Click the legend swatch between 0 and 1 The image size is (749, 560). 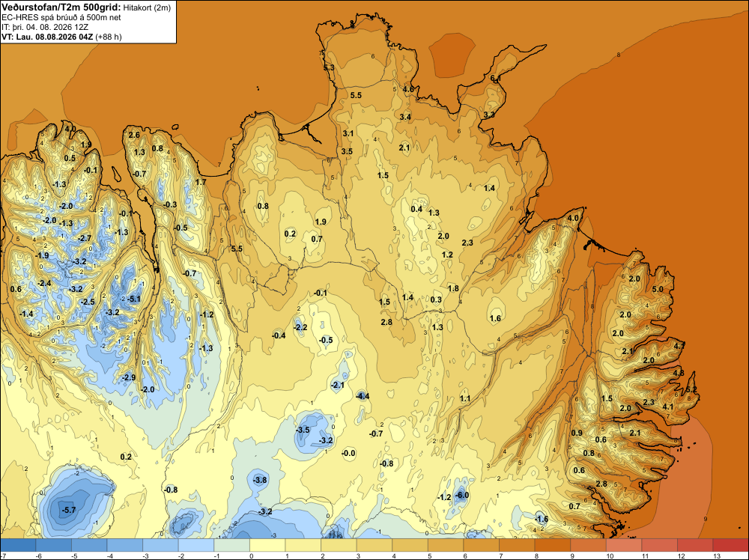click(x=267, y=545)
